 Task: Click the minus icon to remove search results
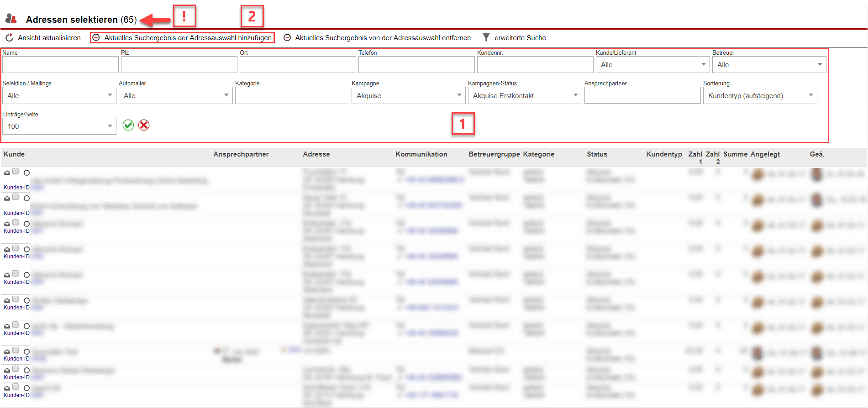click(x=287, y=37)
